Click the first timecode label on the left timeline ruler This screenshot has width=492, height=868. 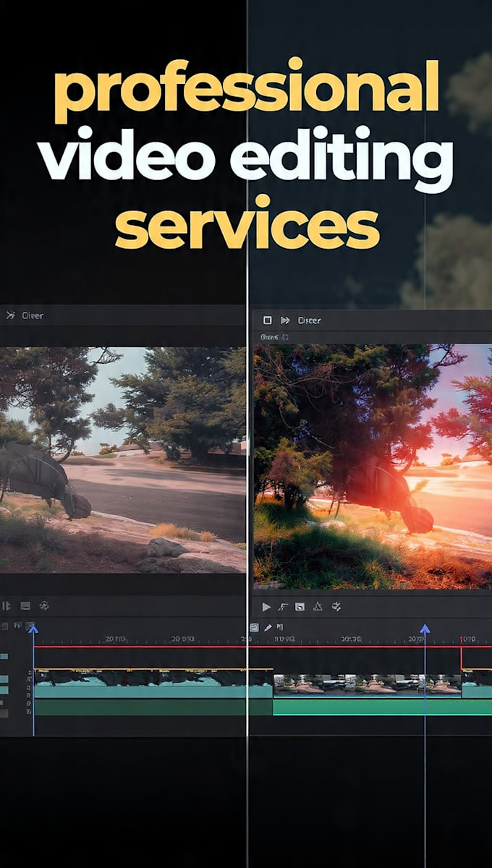tap(116, 639)
